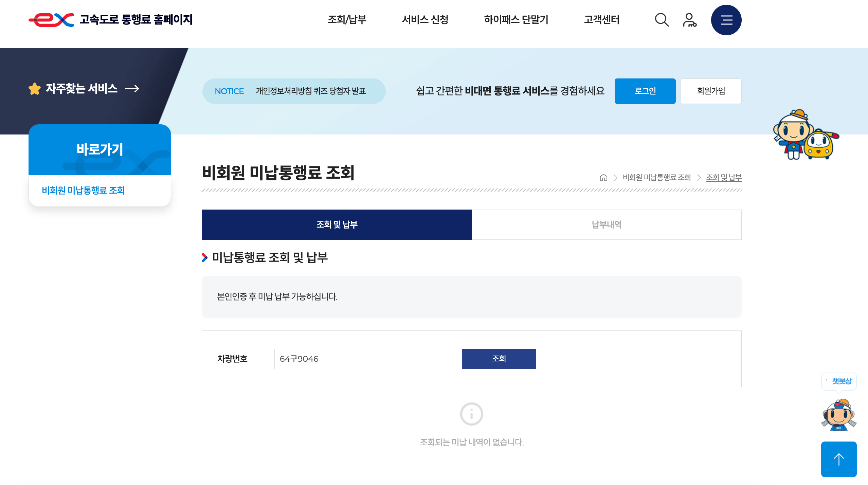Open the 하이패스 단말기 menu
Screen dimensions: 868x485
pyautogui.click(x=517, y=20)
